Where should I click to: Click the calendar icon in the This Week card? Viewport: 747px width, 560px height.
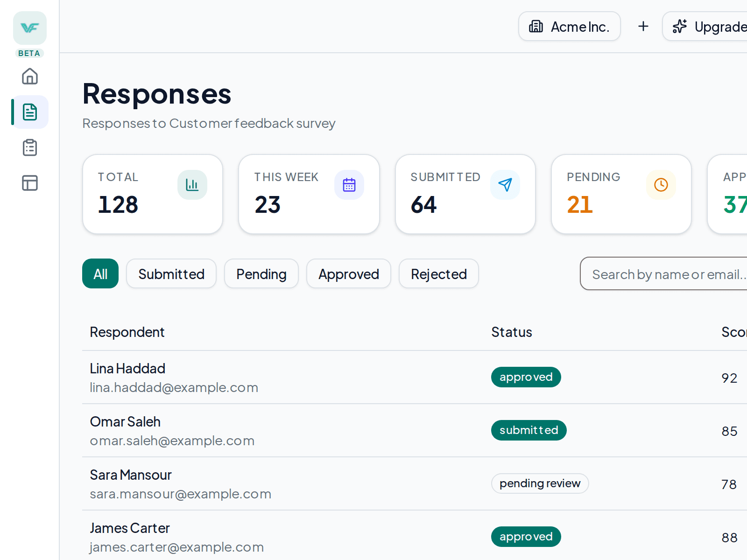click(349, 185)
